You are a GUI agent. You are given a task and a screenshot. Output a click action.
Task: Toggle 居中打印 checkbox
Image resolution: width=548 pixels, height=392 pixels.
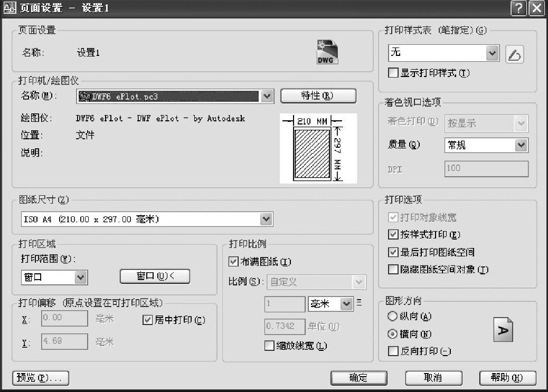147,320
